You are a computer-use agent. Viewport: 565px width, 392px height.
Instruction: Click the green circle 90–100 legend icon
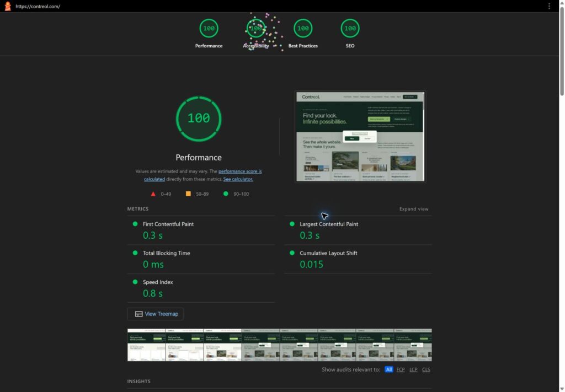click(x=226, y=194)
